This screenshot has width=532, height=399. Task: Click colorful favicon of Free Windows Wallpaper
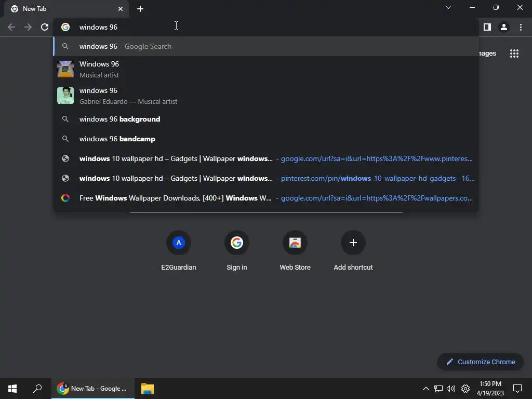click(65, 198)
